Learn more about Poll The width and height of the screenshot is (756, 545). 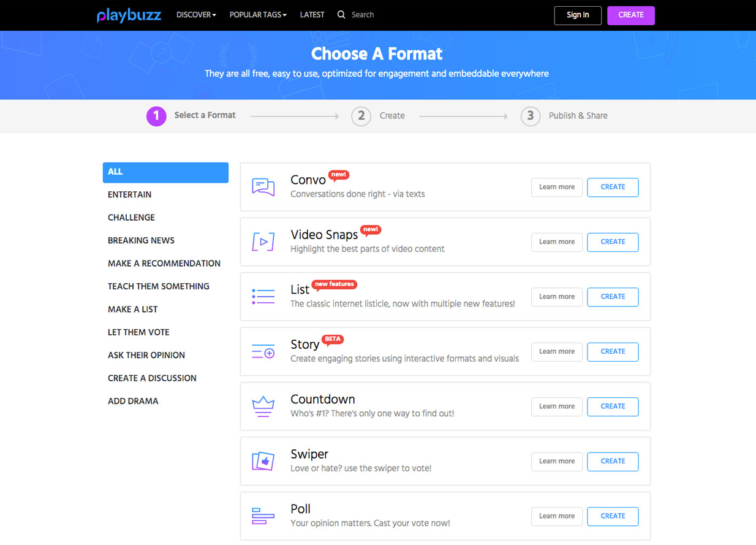[557, 516]
